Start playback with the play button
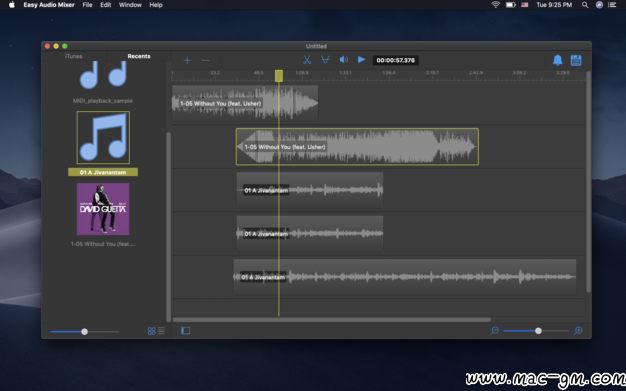Viewport: 626px width, 391px height. [x=361, y=60]
